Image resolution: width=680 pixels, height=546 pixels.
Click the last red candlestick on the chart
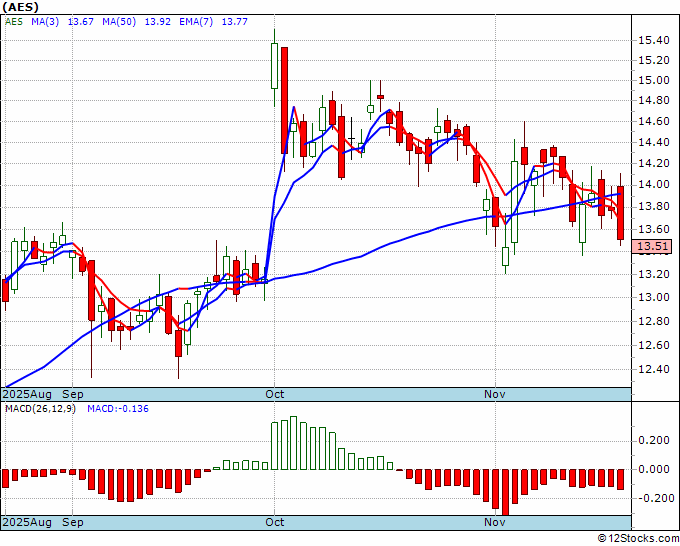coord(621,213)
